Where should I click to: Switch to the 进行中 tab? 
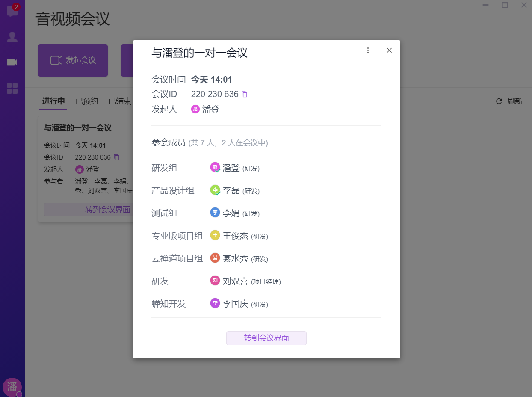[53, 101]
